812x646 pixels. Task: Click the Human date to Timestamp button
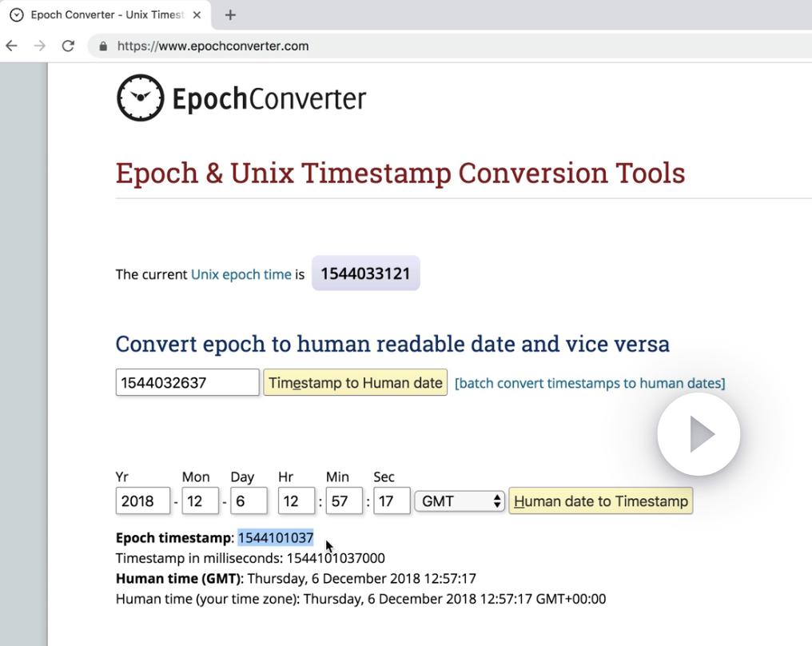click(x=600, y=501)
